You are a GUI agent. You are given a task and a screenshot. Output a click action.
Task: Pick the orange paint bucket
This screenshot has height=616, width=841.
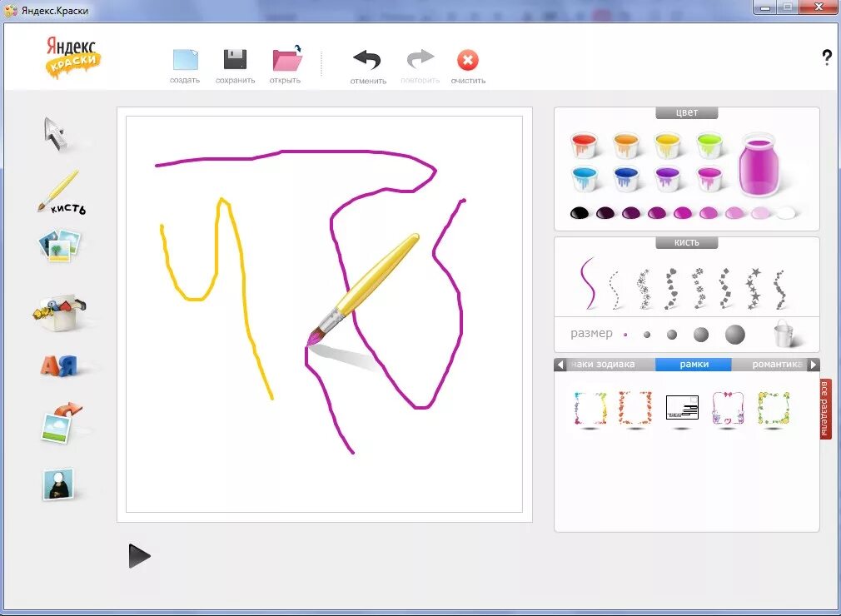click(x=625, y=145)
